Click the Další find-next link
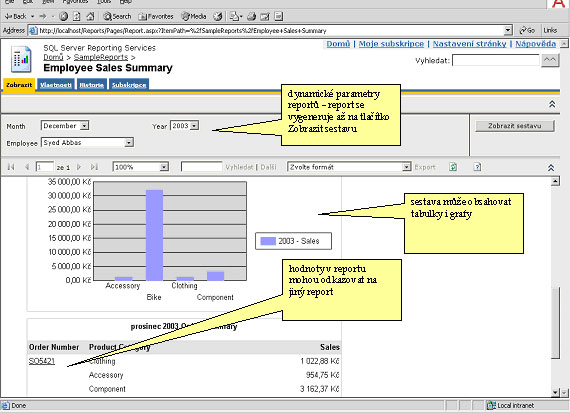This screenshot has height=413, width=570. tap(268, 167)
